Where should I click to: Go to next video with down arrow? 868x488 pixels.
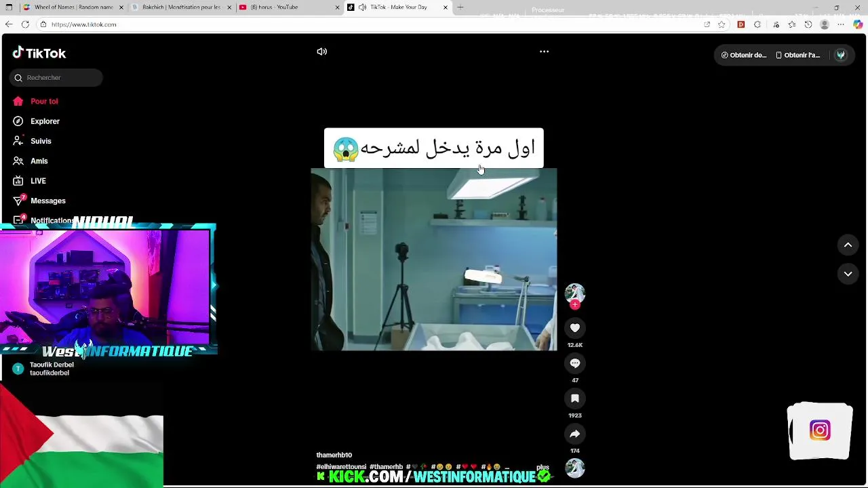[848, 274]
